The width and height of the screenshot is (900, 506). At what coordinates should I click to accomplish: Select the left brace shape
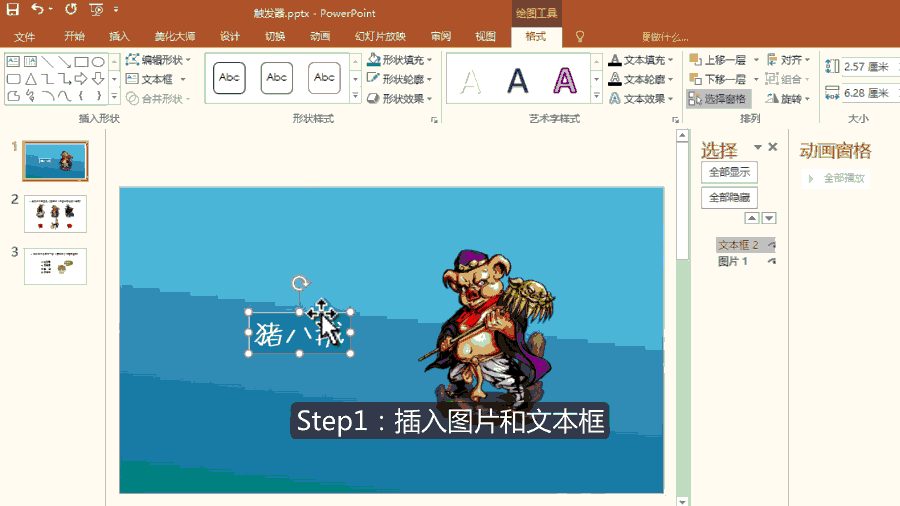pos(81,96)
